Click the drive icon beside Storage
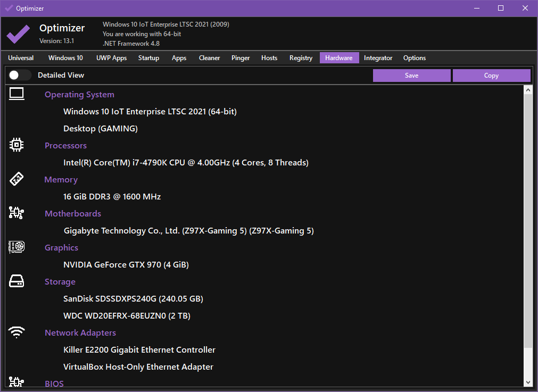The width and height of the screenshot is (538, 392). pos(17,281)
